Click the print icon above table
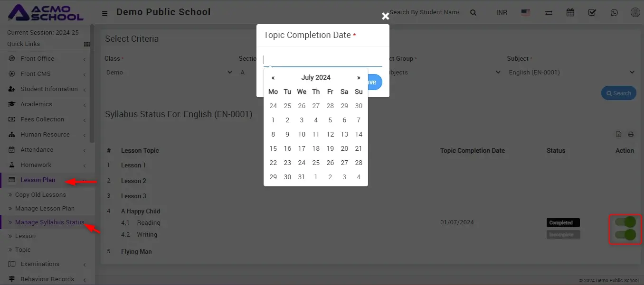Image resolution: width=644 pixels, height=285 pixels. coord(631,135)
